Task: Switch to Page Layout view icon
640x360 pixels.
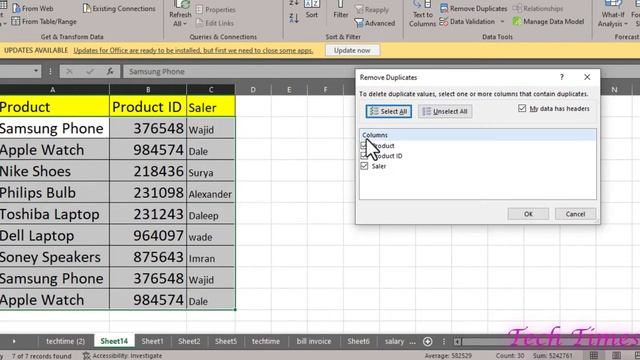Action: pos(616,356)
